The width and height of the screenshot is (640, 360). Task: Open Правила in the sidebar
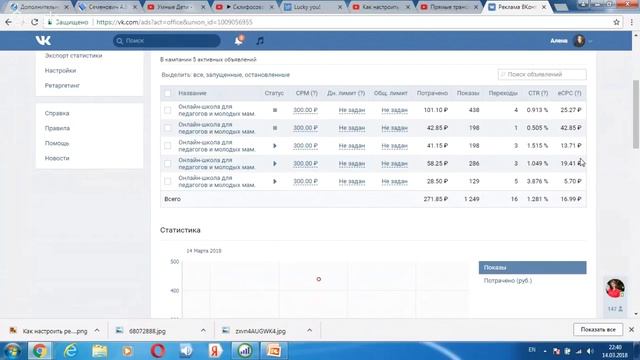[57, 128]
